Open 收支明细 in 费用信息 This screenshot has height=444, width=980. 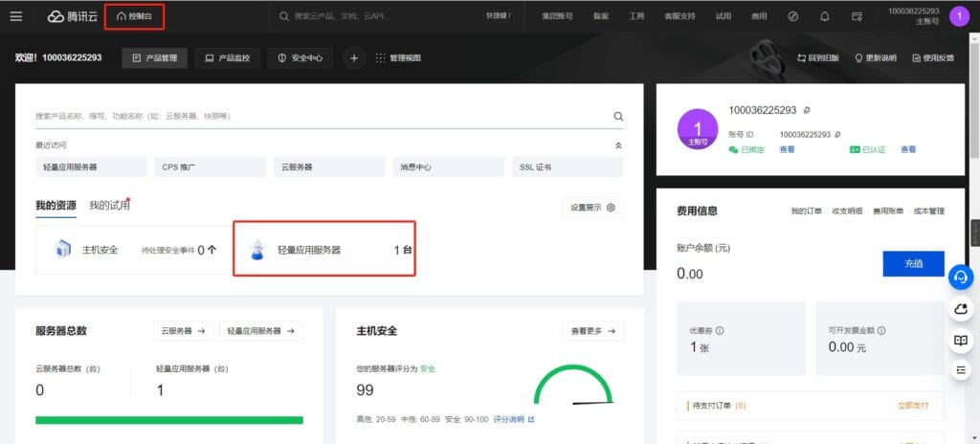click(847, 211)
